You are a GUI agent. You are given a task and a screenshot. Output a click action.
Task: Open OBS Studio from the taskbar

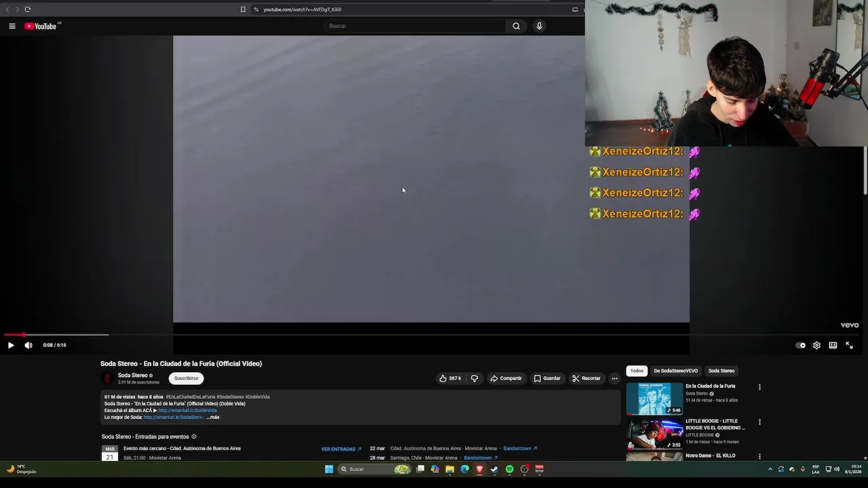pyautogui.click(x=524, y=469)
